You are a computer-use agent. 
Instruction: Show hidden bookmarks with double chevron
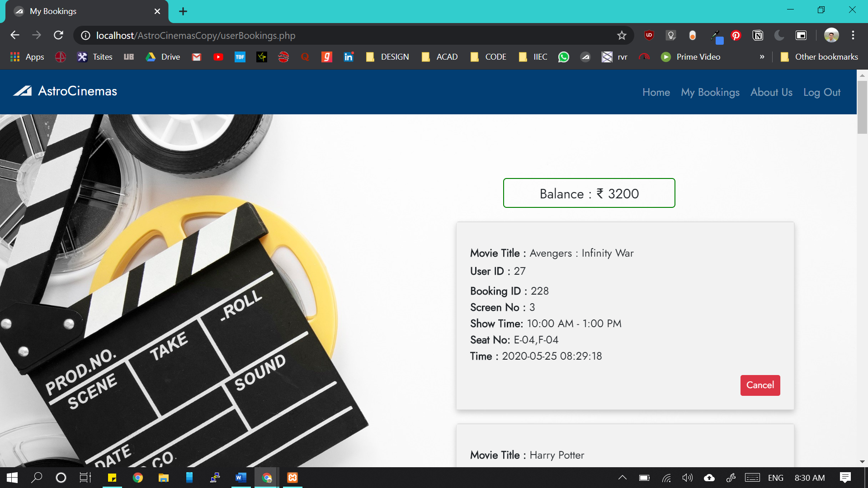[762, 57]
